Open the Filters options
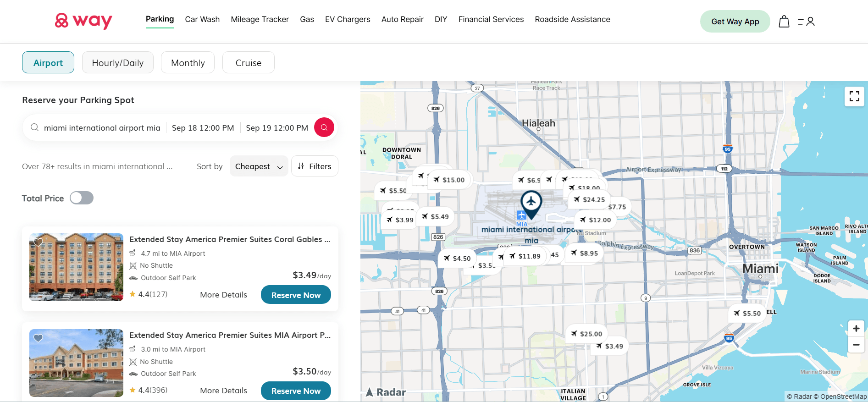 pos(315,166)
